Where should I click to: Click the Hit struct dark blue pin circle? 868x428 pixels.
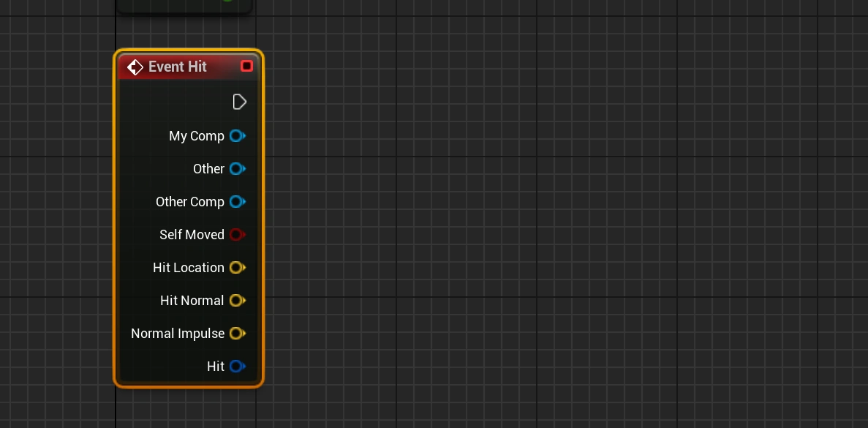[236, 367]
